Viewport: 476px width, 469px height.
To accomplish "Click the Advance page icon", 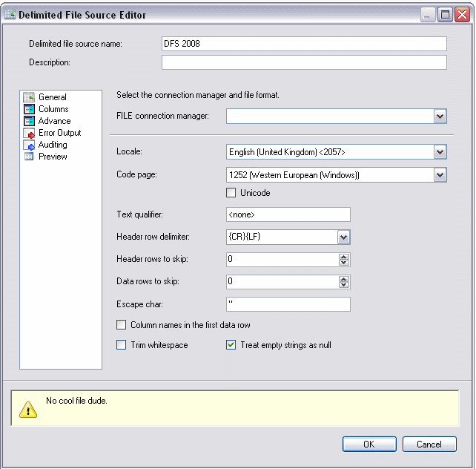I will (x=29, y=121).
